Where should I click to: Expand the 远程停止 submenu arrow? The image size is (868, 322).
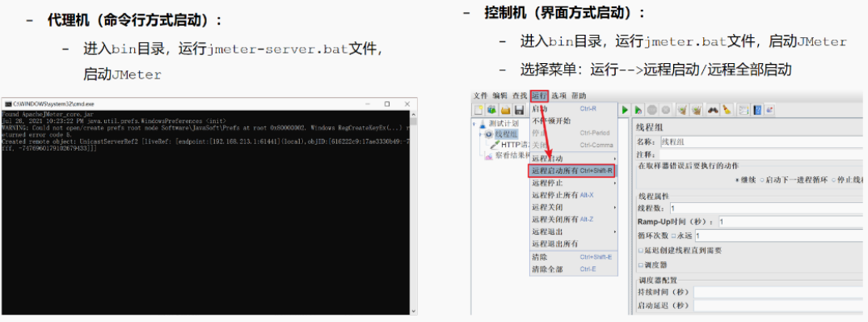(615, 183)
